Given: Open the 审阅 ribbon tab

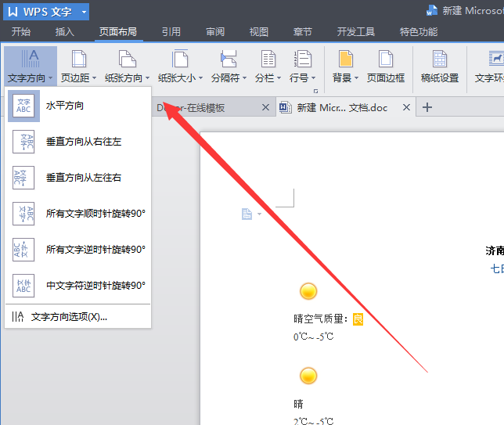Looking at the screenshot, I should 215,32.
